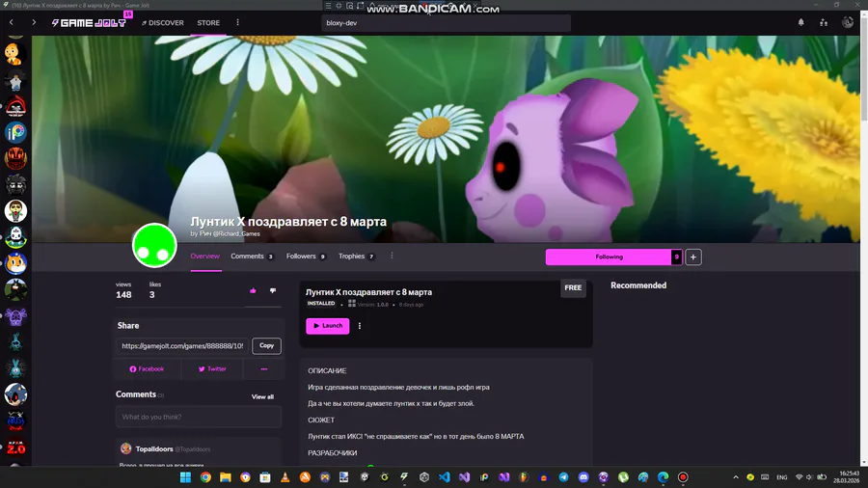Go back with the left arrow
The image size is (868, 488).
pyautogui.click(x=11, y=23)
